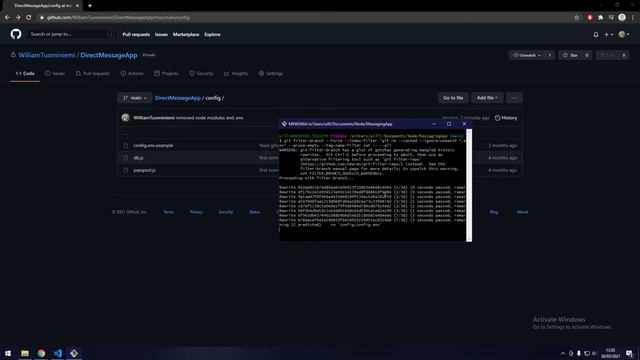Open Privacy footer link

pos(196,212)
